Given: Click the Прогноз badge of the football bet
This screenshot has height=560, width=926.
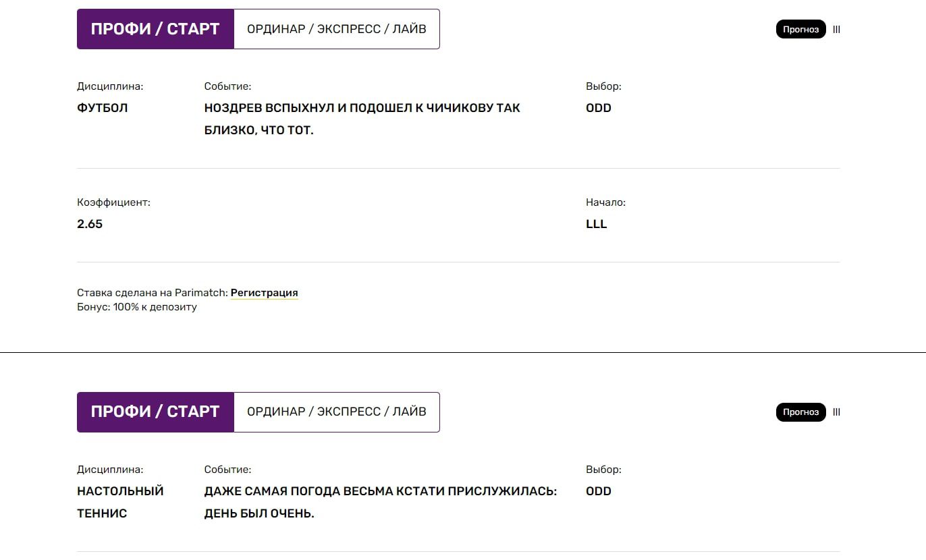Looking at the screenshot, I should click(801, 29).
